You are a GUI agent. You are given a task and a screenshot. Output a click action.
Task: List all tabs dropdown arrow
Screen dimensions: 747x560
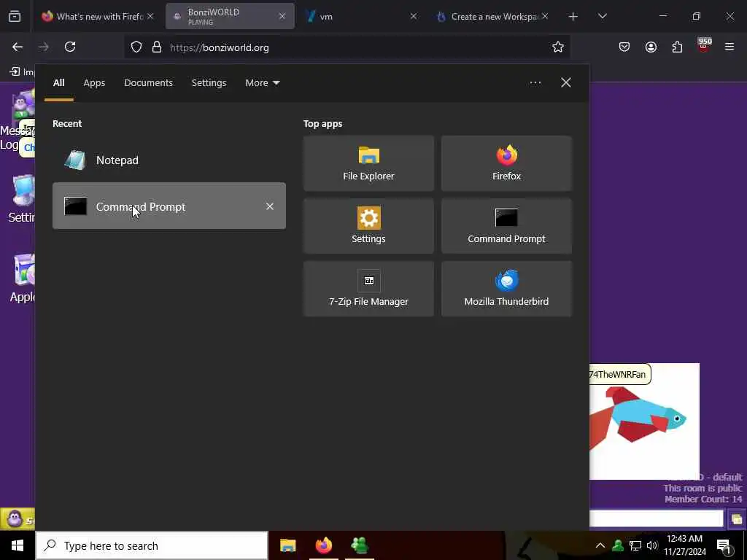click(602, 17)
